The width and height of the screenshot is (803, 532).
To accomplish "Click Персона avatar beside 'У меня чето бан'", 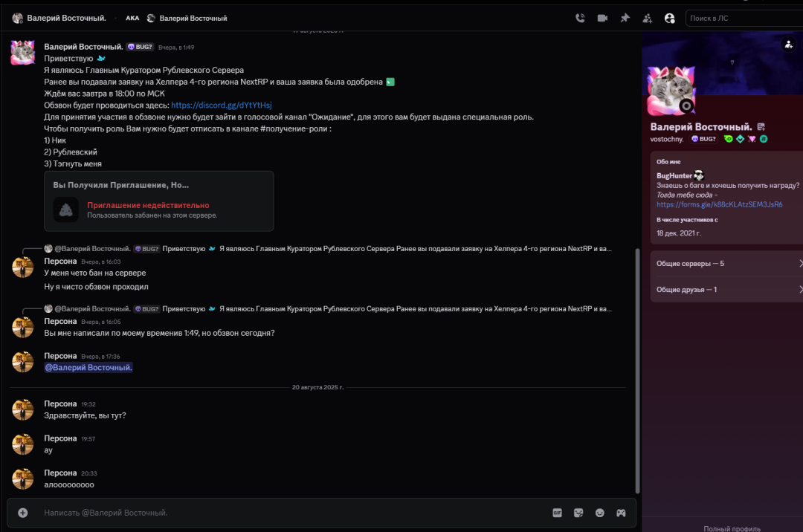I will [22, 267].
